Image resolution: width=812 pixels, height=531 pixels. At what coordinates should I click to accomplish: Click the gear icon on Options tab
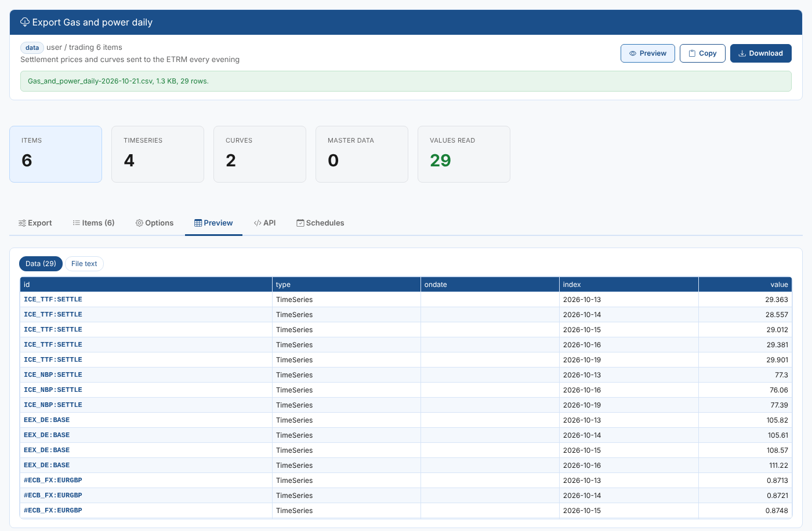coord(139,223)
